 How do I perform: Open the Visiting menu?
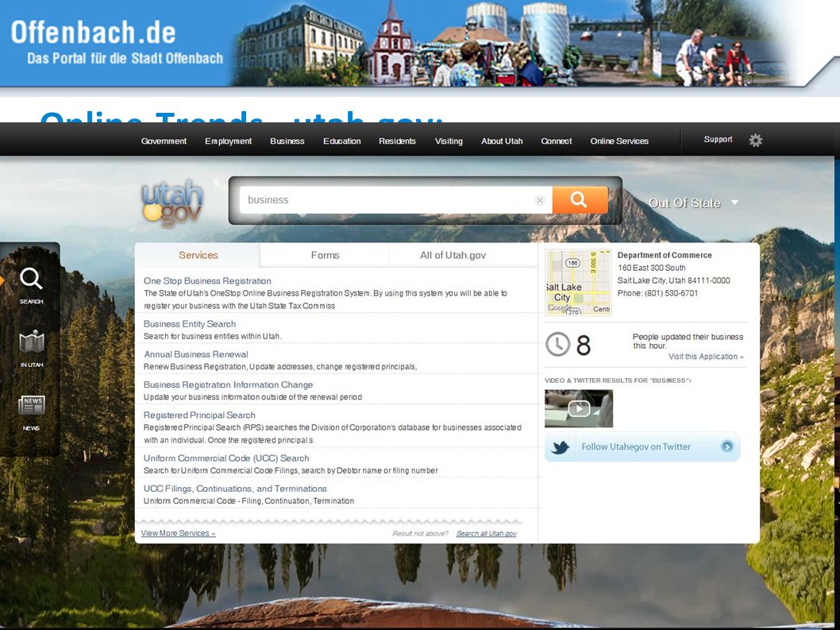tap(449, 141)
